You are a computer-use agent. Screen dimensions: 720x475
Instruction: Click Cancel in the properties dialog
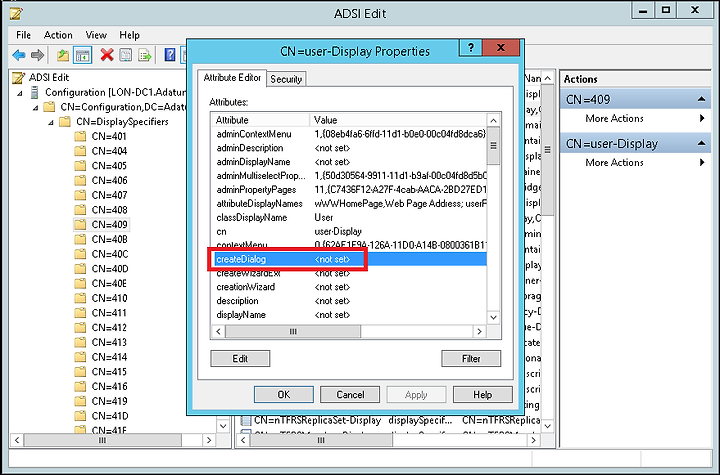point(350,395)
